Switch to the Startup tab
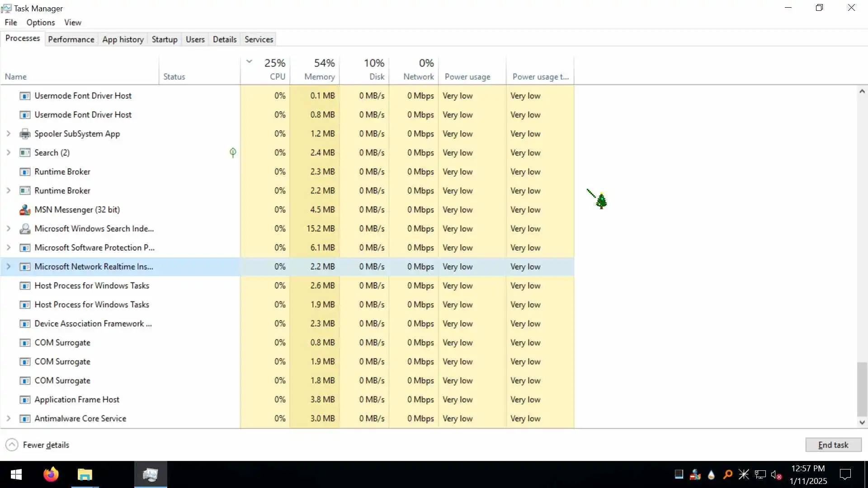Image resolution: width=868 pixels, height=488 pixels. pos(164,39)
